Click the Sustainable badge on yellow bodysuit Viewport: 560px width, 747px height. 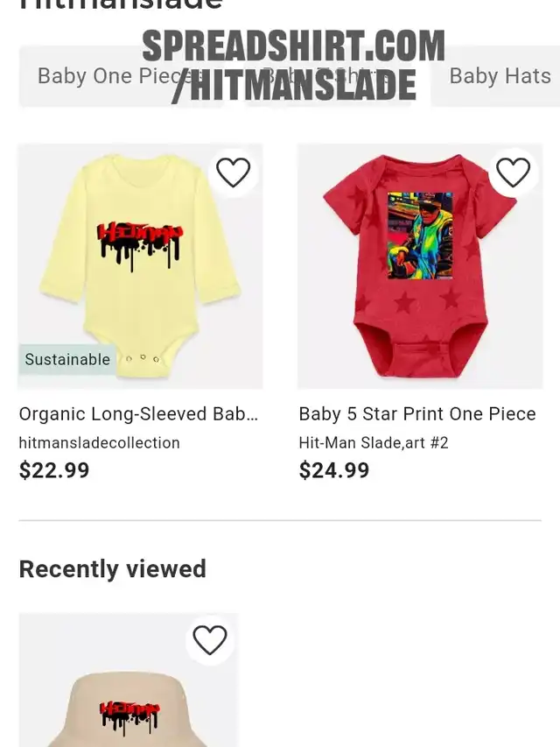click(x=67, y=359)
